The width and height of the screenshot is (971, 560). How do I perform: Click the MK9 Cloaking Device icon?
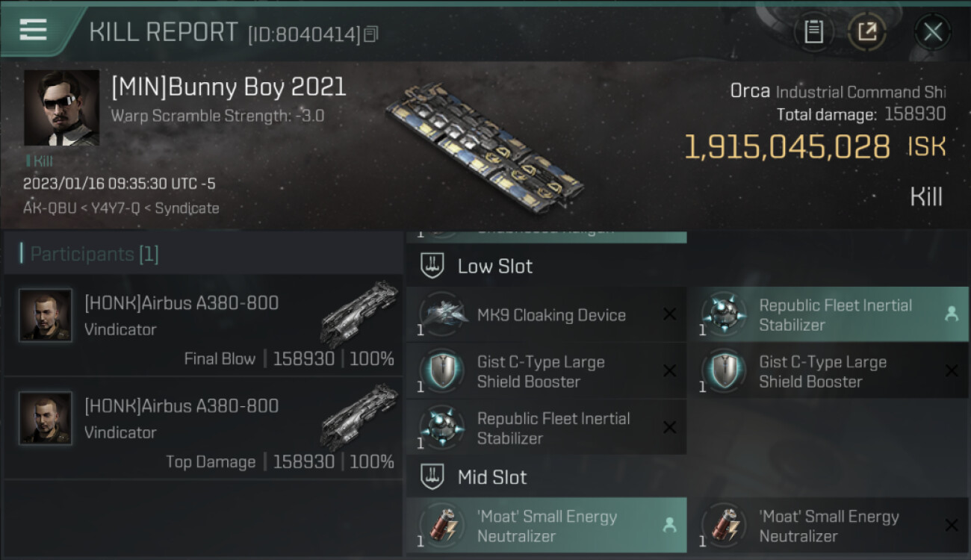pos(443,315)
